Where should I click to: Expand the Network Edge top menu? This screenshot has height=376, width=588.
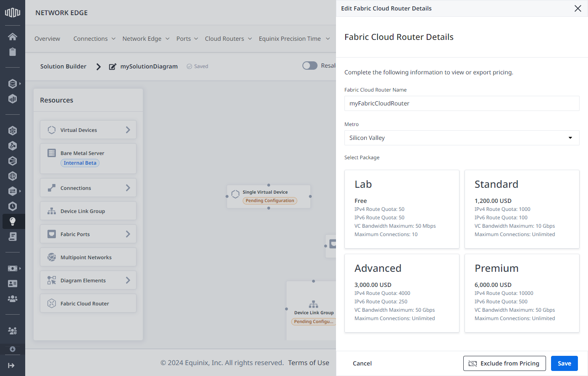(x=146, y=39)
